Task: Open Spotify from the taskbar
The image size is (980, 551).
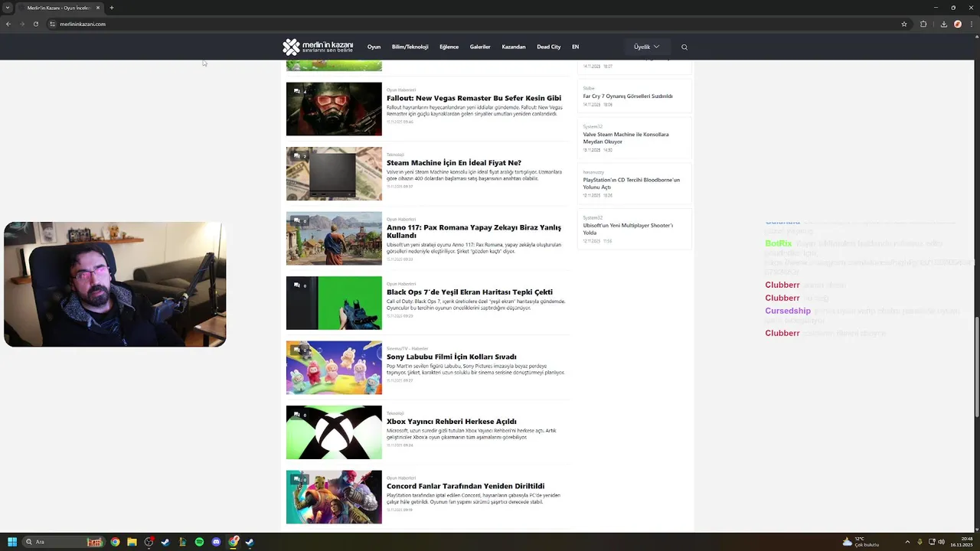Action: 199,542
